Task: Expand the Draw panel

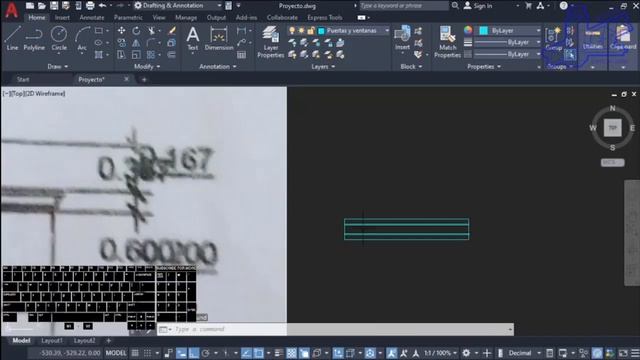Action: (x=58, y=67)
